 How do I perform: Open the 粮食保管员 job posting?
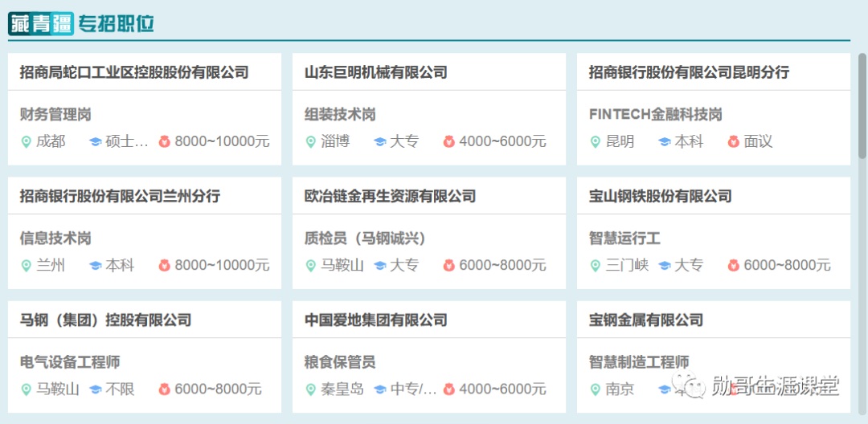340,363
